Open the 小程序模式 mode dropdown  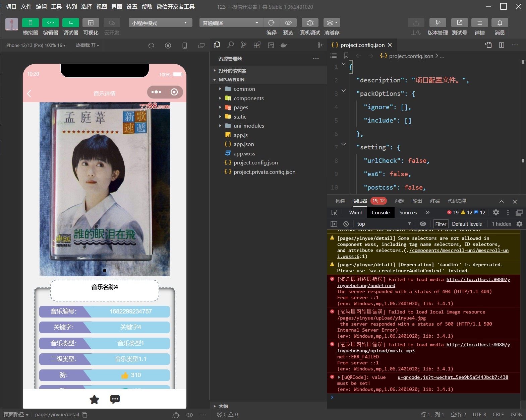[160, 23]
